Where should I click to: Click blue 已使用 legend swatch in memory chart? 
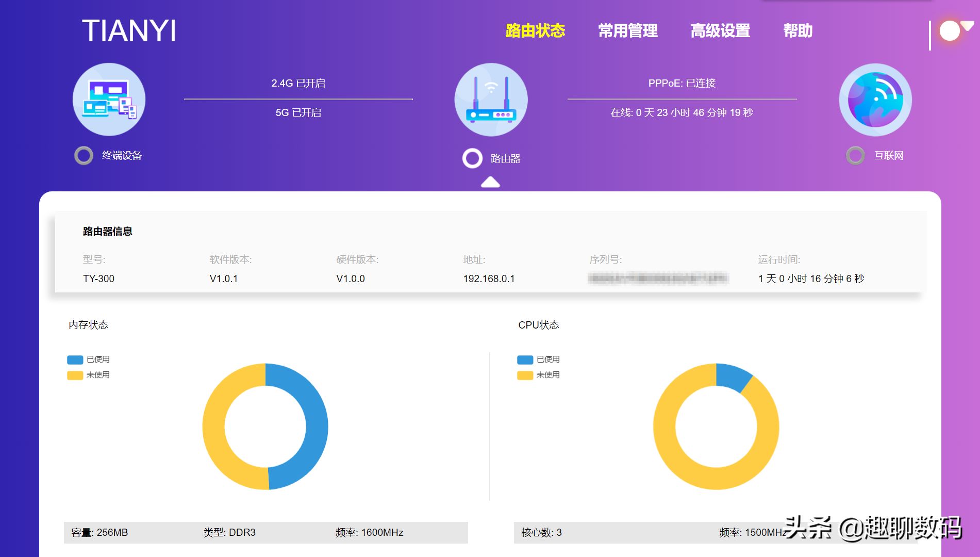[x=75, y=359]
